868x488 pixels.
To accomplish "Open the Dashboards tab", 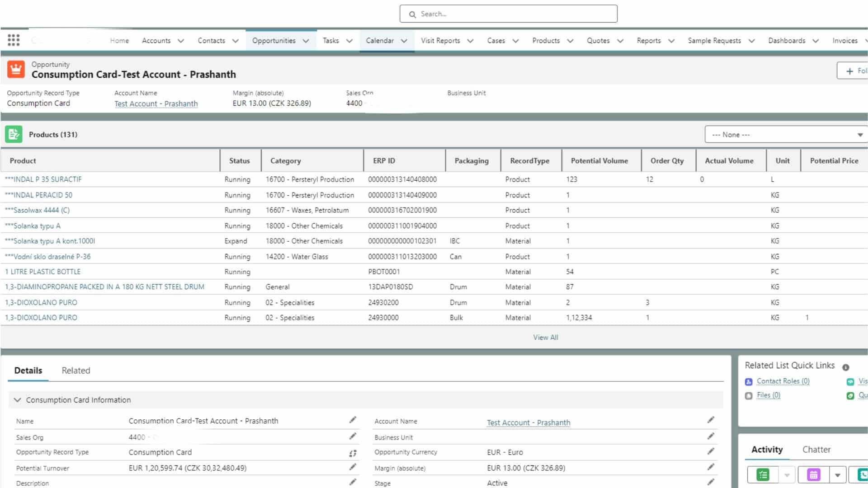I will (787, 41).
